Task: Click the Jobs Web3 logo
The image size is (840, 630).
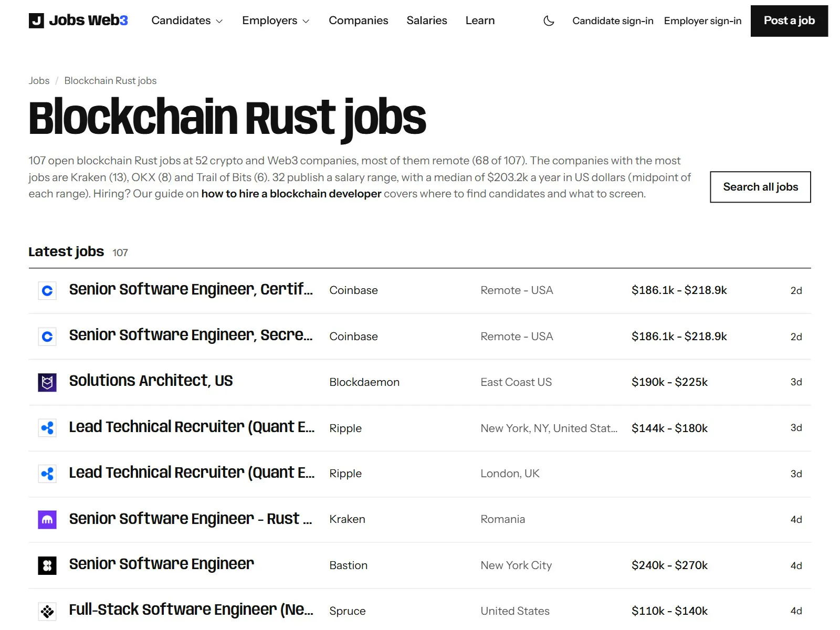Action: point(78,20)
